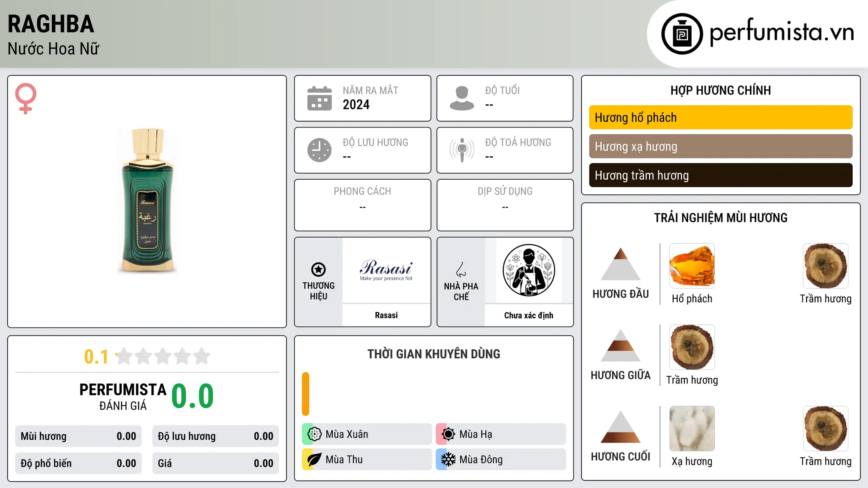Click the Độ toả hương label
This screenshot has width=868, height=488.
click(x=518, y=142)
